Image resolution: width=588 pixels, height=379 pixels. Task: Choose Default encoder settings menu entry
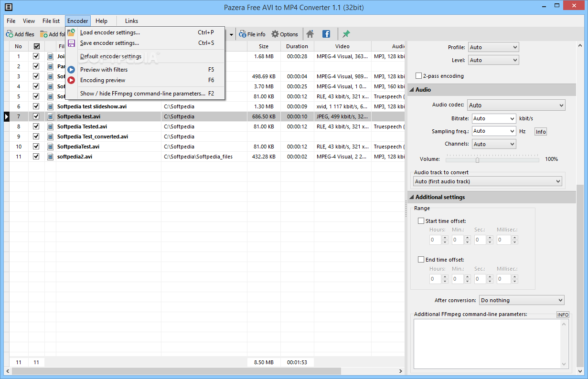tap(111, 56)
